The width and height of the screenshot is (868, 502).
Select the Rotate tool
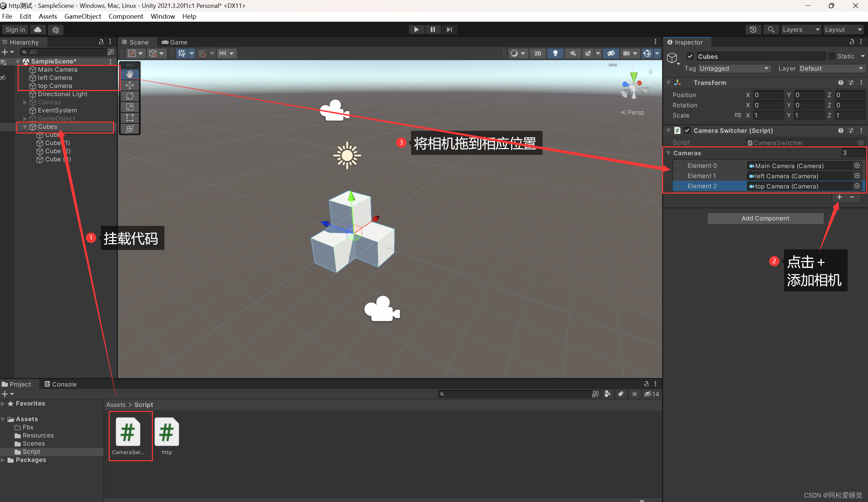point(130,96)
